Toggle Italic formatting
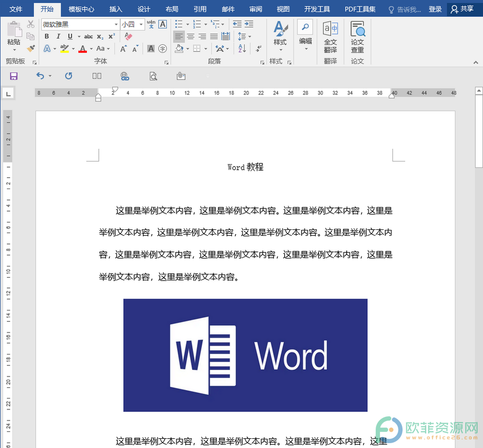Screen dimensions: 483x448 [x=58, y=37]
